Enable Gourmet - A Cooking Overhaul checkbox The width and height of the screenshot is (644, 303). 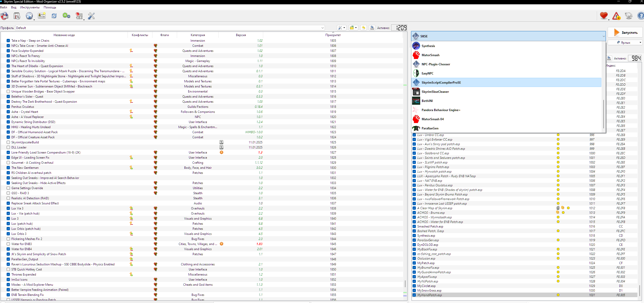point(8,163)
